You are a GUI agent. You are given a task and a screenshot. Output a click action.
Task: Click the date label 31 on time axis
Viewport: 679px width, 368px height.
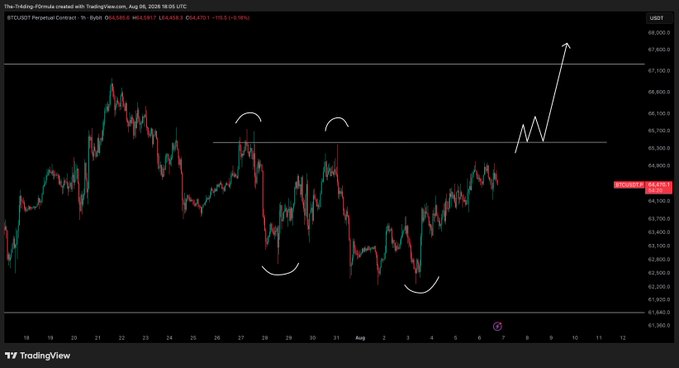[336, 338]
